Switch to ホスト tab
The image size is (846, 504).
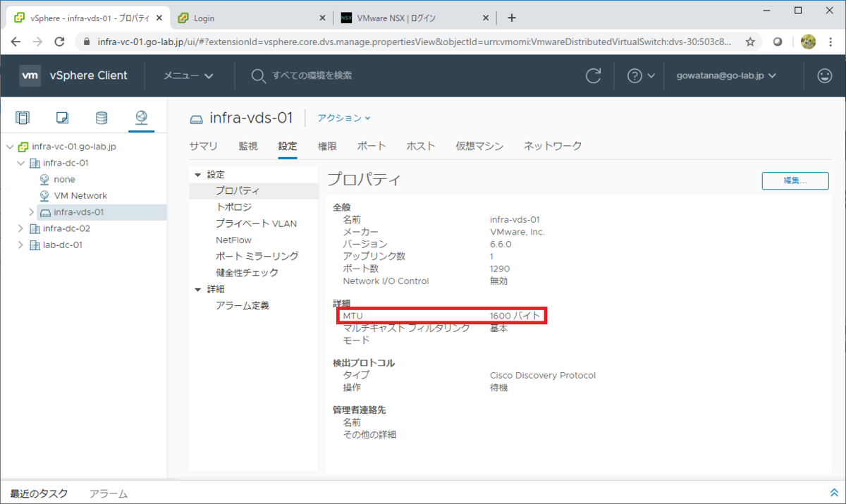[x=421, y=146]
